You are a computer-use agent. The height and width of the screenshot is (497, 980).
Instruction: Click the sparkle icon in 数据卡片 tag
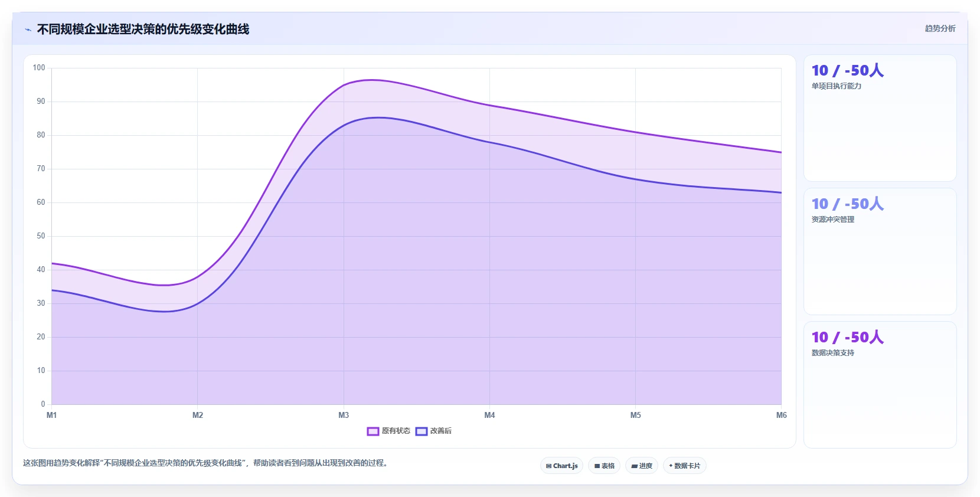[x=671, y=466]
